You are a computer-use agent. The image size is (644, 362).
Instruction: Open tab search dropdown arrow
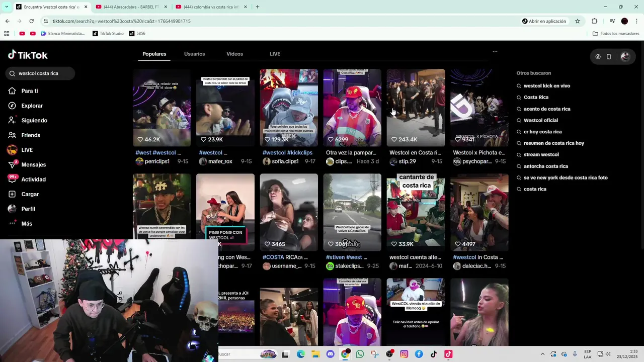tap(7, 7)
